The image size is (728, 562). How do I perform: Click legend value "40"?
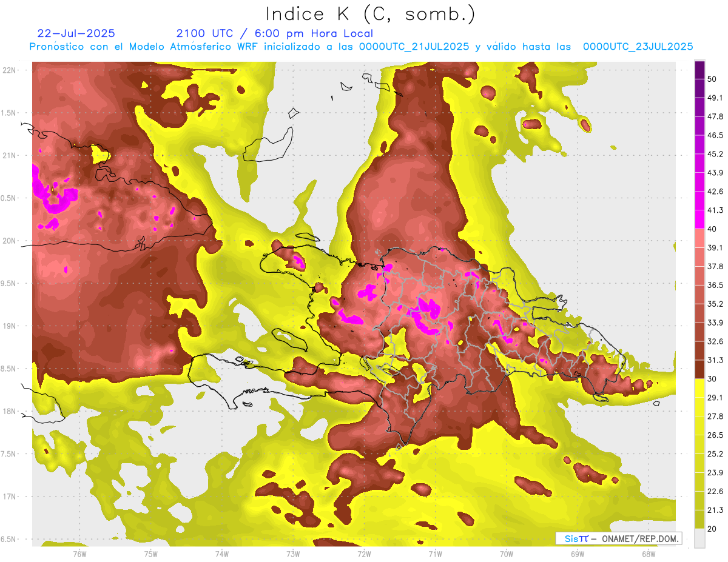point(712,229)
